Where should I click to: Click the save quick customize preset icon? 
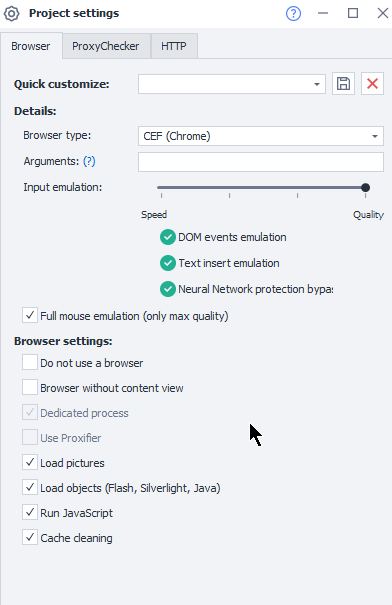343,83
